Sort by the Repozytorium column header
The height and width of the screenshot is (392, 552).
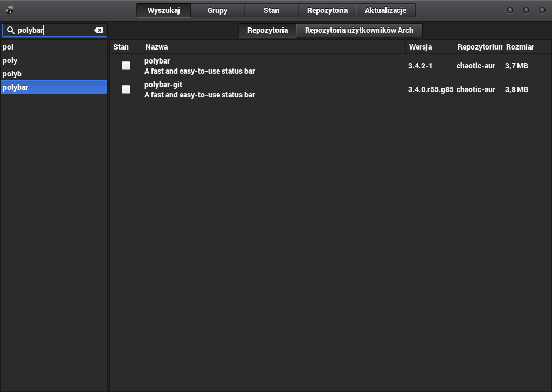click(x=479, y=47)
